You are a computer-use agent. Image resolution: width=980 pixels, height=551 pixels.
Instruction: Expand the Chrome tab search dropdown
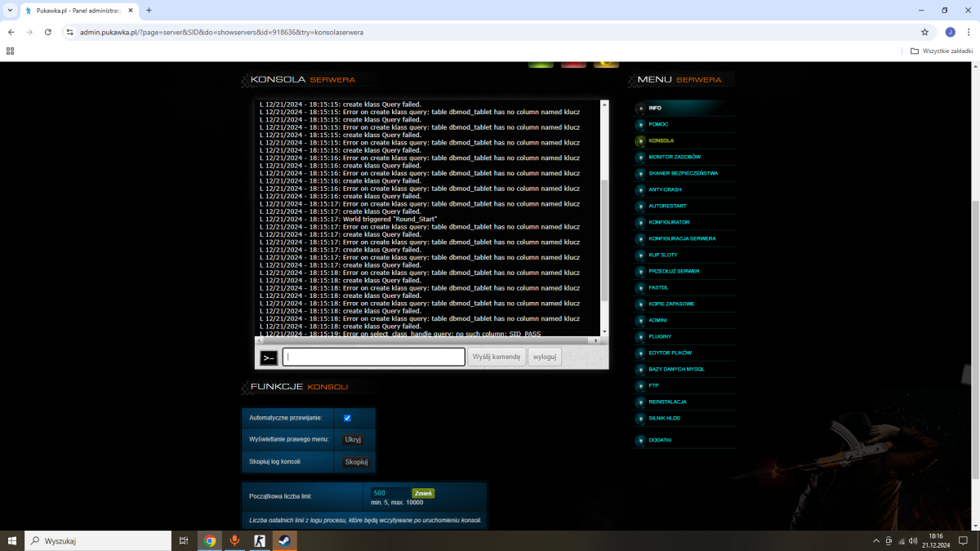coord(9,11)
